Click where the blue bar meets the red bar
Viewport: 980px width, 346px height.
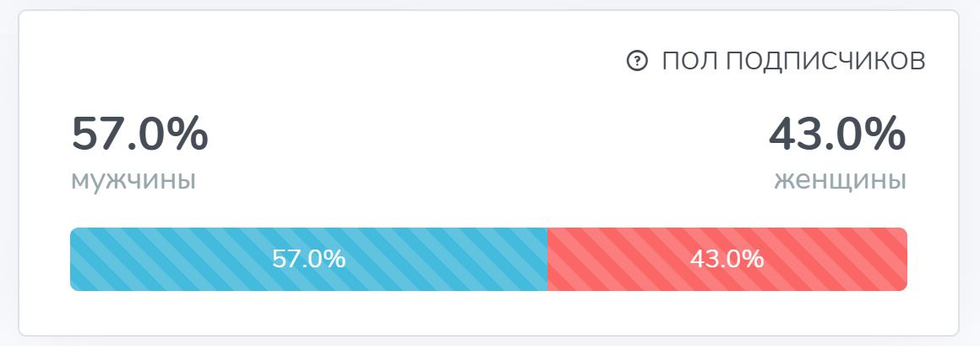[x=547, y=259]
